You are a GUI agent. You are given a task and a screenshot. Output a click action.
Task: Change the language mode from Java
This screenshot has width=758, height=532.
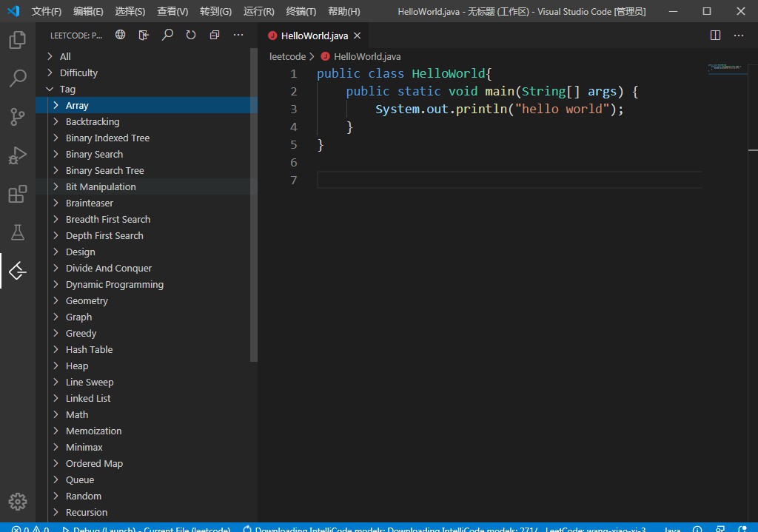[671, 528]
